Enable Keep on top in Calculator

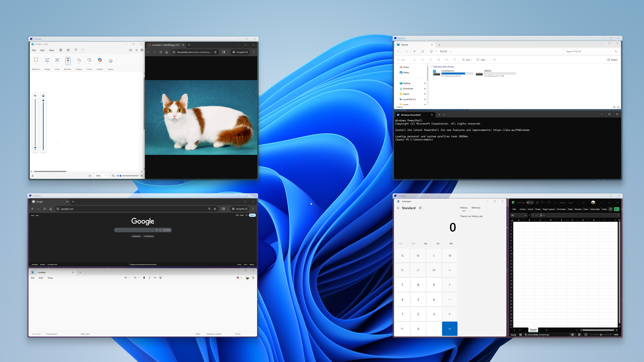point(420,208)
